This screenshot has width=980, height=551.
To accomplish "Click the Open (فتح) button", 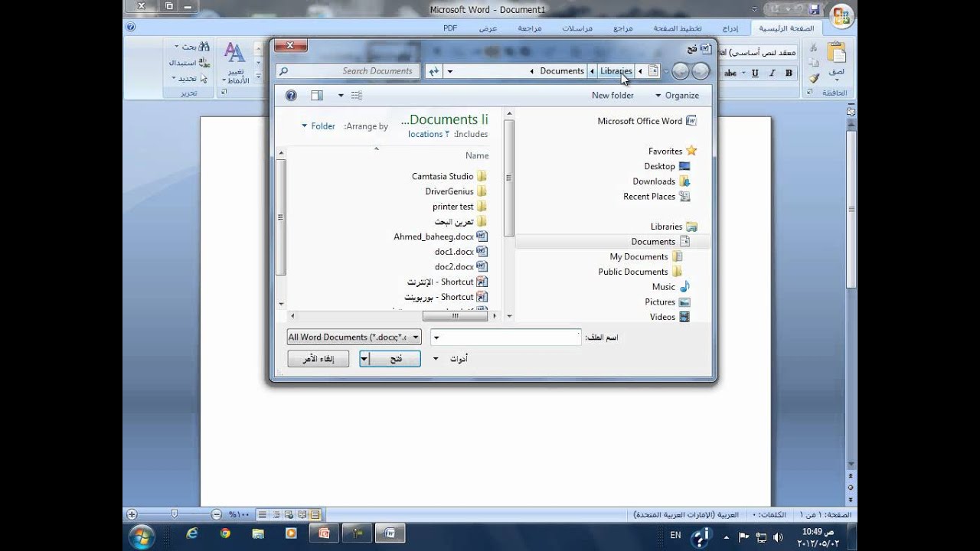I will click(x=396, y=358).
